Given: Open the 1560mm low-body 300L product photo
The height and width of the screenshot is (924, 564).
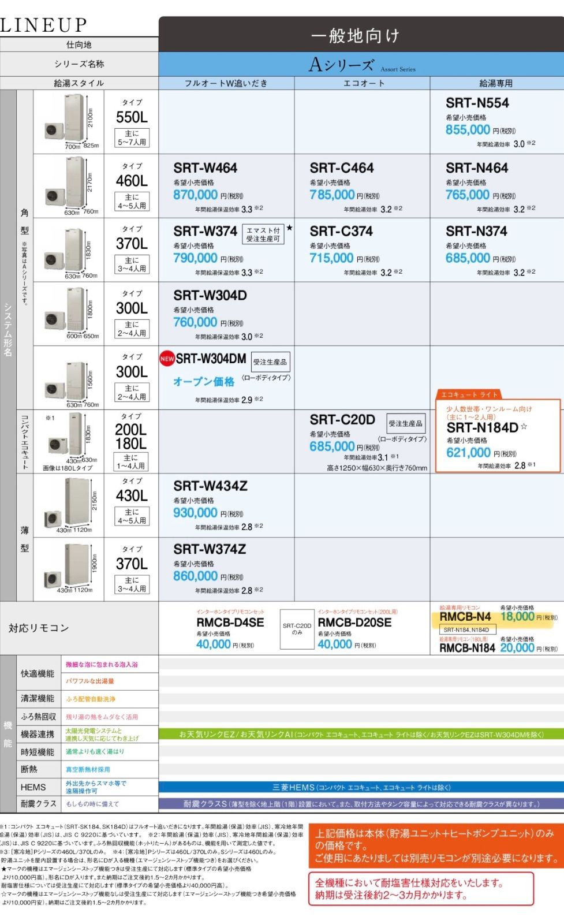Looking at the screenshot, I should (x=69, y=379).
